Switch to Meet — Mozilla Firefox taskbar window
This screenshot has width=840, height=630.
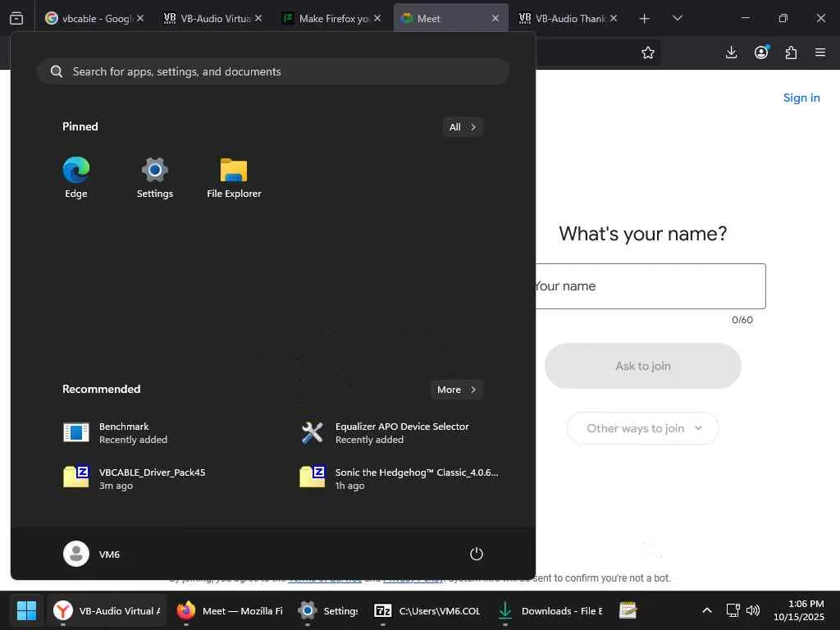pos(230,610)
